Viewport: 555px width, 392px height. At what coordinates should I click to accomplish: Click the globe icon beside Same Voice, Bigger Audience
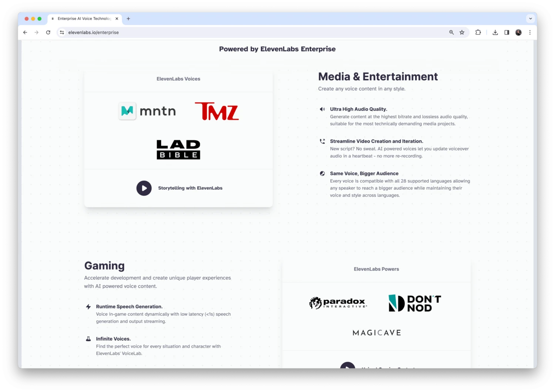tap(322, 173)
